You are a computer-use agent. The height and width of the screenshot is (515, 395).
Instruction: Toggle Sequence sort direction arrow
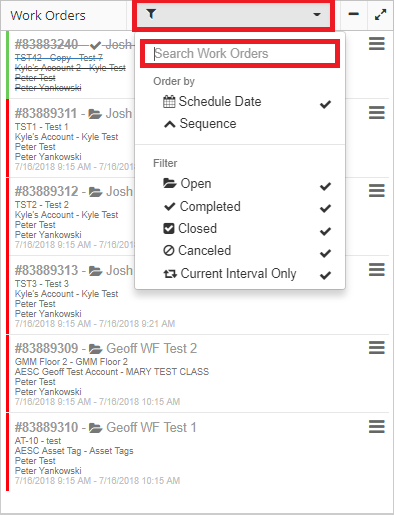169,124
